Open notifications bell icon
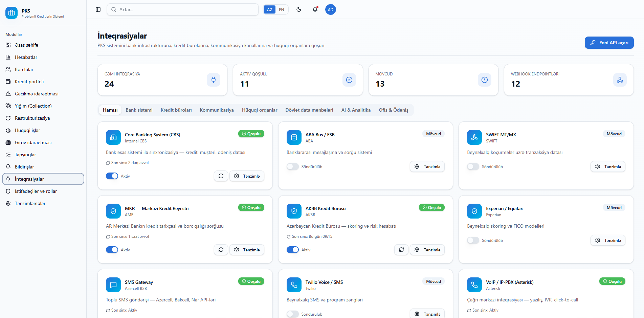This screenshot has height=318, width=644. click(315, 9)
